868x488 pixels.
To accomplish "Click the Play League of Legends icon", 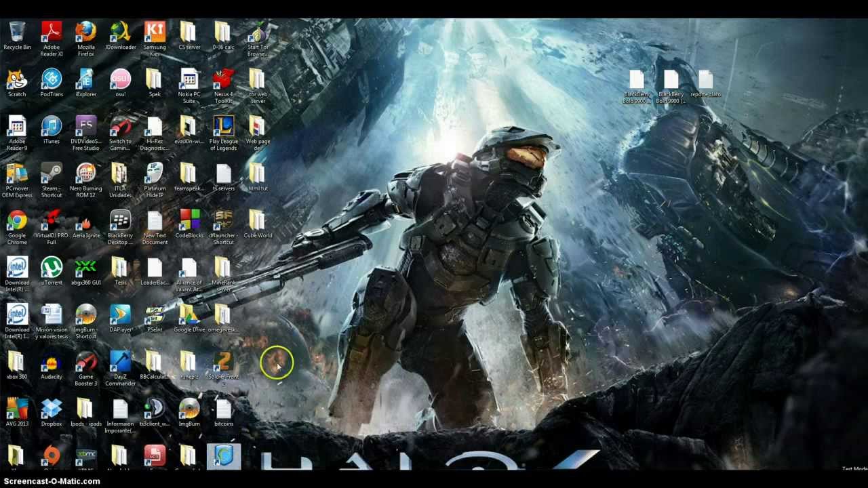I will (223, 133).
